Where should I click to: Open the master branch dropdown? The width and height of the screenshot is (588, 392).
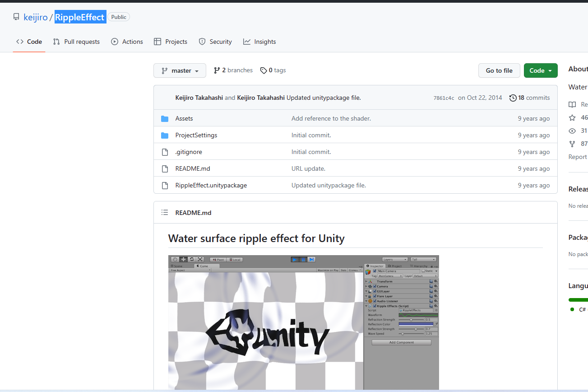pyautogui.click(x=180, y=70)
